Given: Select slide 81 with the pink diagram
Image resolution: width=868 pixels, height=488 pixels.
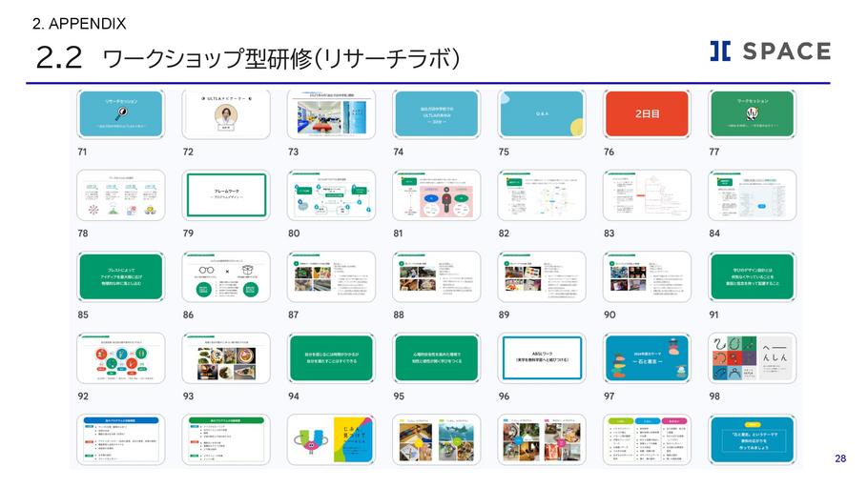Looking at the screenshot, I should [x=437, y=194].
